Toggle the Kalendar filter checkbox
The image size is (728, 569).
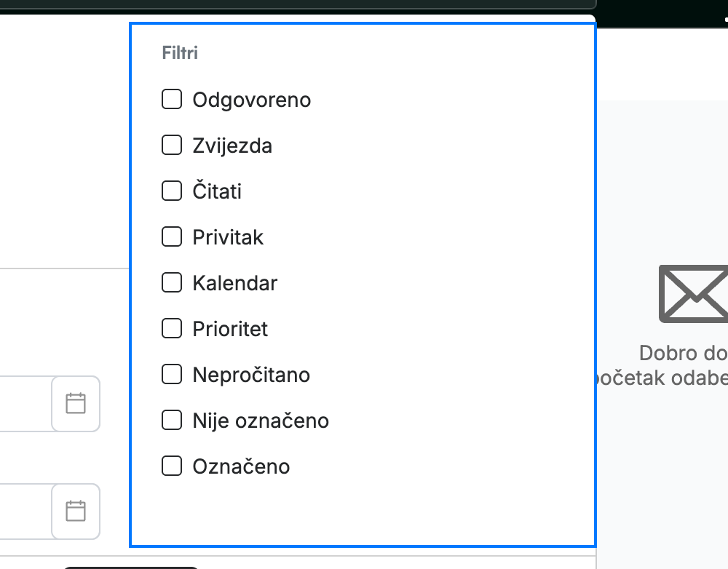(172, 282)
